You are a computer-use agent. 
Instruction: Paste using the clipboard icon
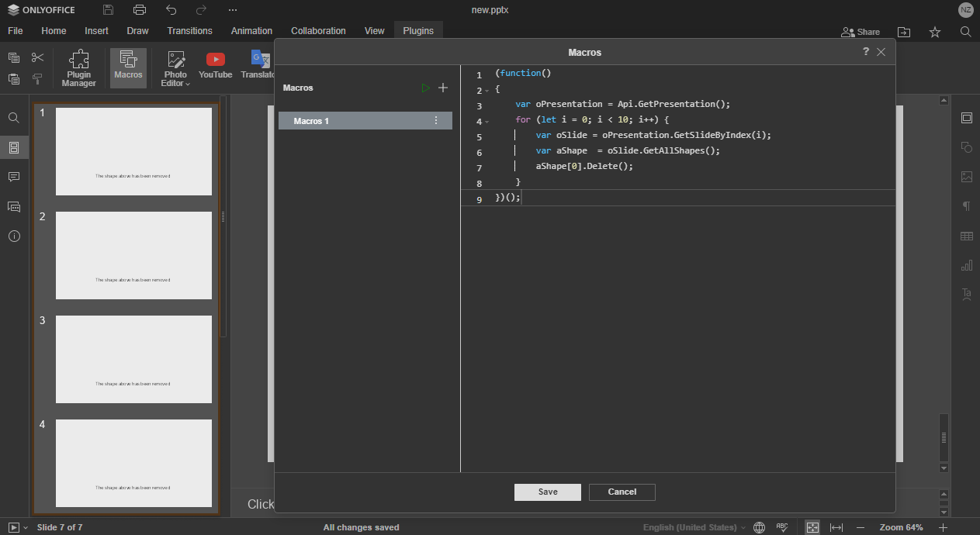coord(14,79)
